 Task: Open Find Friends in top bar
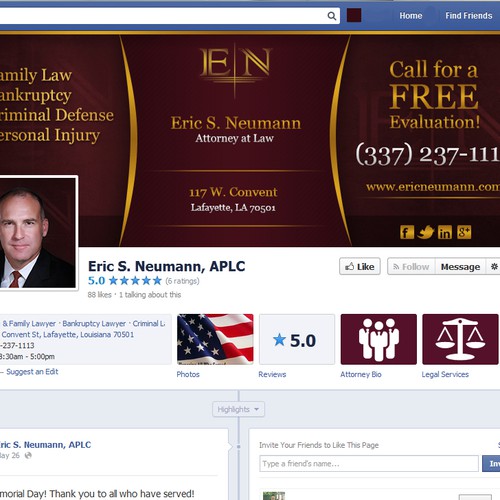click(x=469, y=16)
